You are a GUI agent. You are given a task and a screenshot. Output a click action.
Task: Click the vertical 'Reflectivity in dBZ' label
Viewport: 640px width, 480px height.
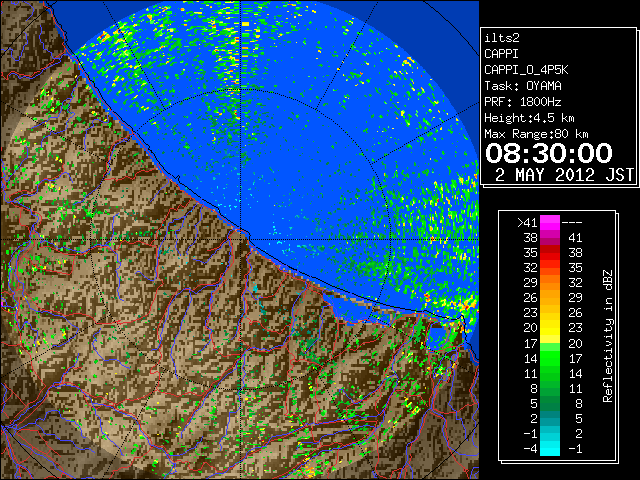click(607, 336)
